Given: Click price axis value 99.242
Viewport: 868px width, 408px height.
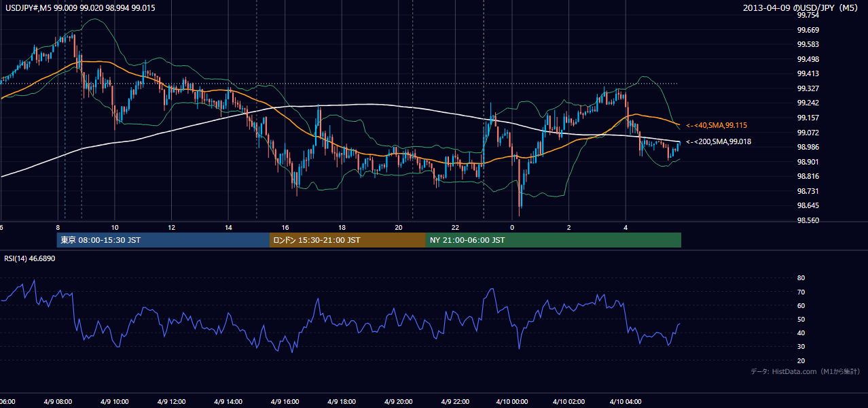Looking at the screenshot, I should point(808,103).
